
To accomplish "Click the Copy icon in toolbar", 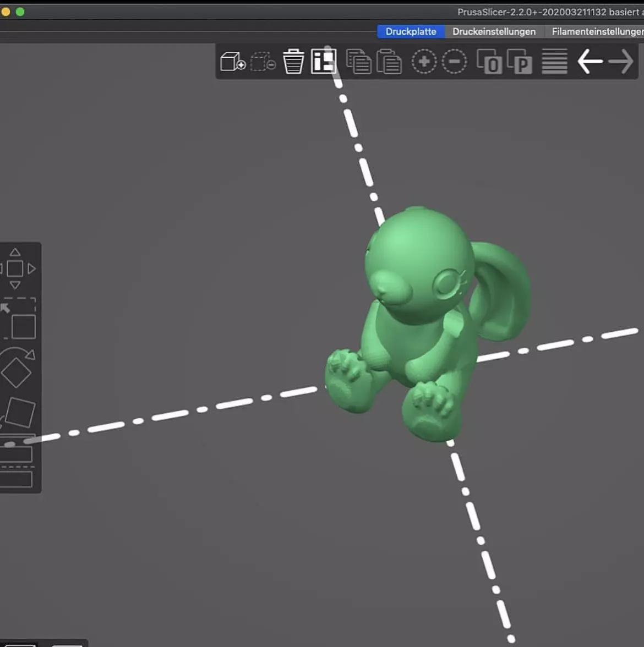I will pyautogui.click(x=358, y=62).
